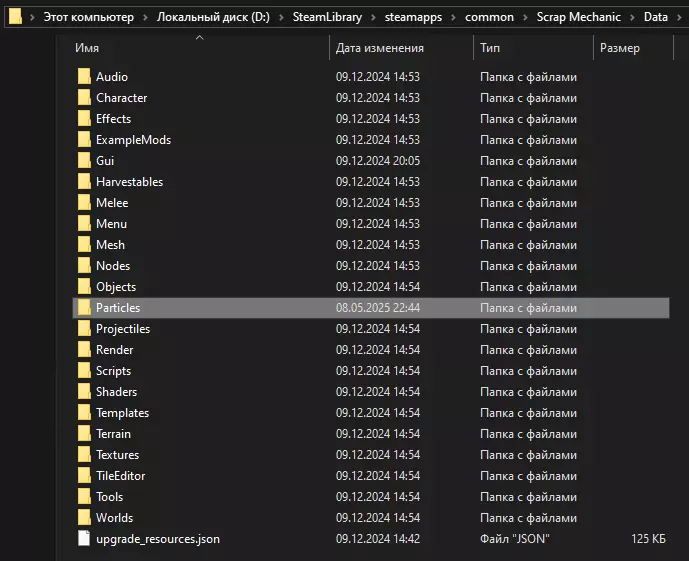Click the Templates folder icon
Image resolution: width=689 pixels, height=561 pixels.
(84, 413)
